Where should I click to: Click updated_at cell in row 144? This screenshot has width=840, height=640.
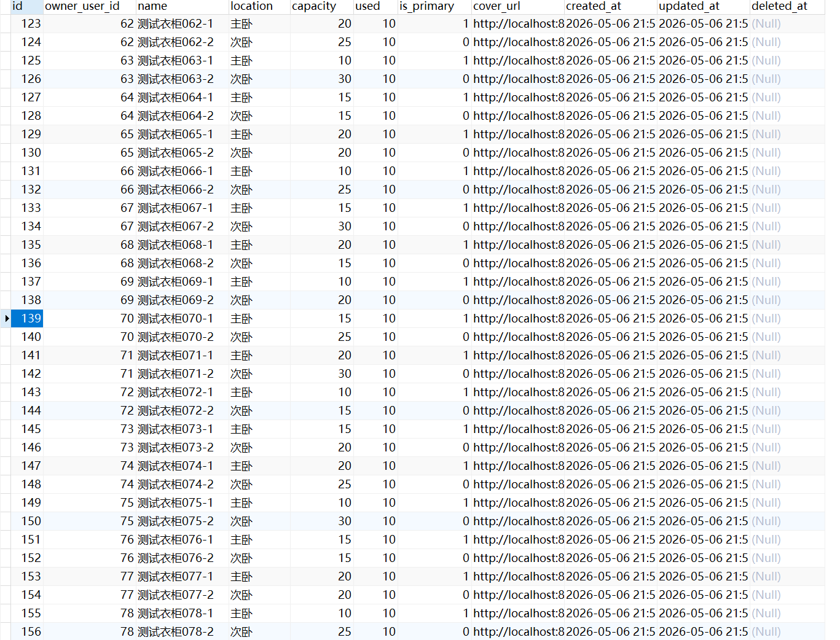point(704,410)
